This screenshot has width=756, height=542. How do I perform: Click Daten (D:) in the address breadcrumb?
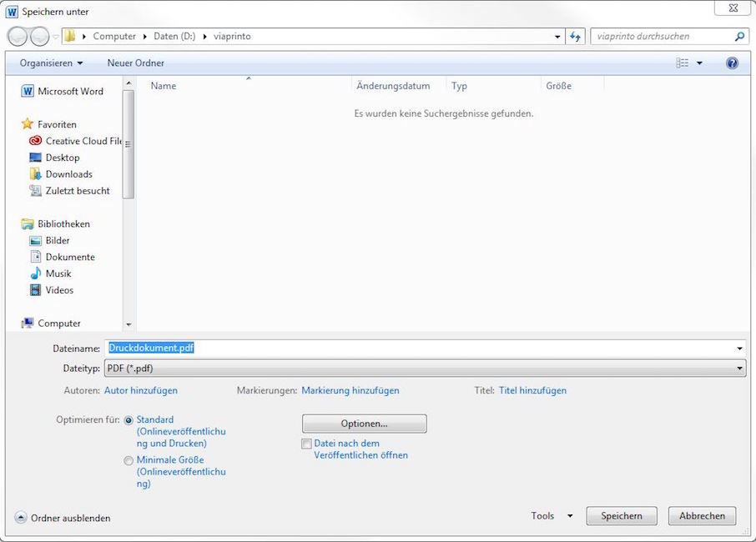click(x=174, y=36)
